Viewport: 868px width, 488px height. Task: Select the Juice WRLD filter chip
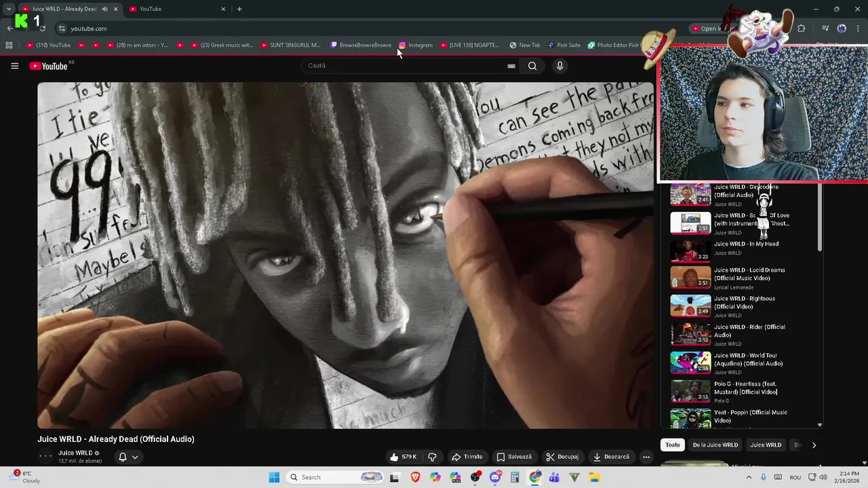(766, 445)
